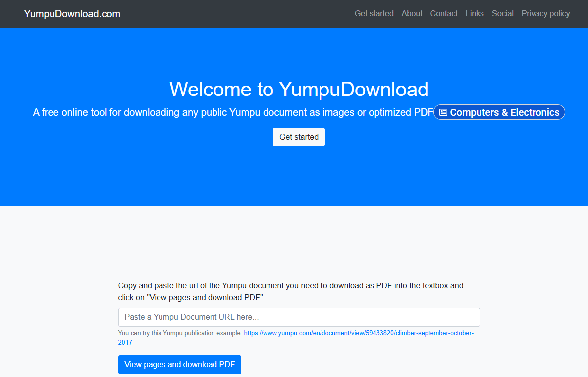
Task: Click the newspaper icon in Computers badge
Action: point(443,112)
